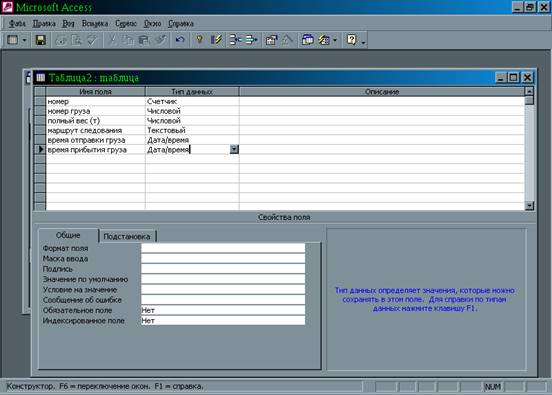Viewport: 552px width, 395px height.
Task: Click the Insert Rows toolbar icon
Action: click(x=235, y=40)
